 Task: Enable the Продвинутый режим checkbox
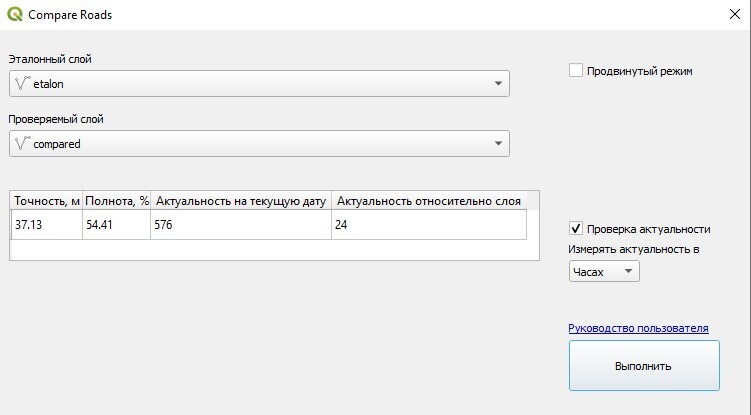pos(576,71)
